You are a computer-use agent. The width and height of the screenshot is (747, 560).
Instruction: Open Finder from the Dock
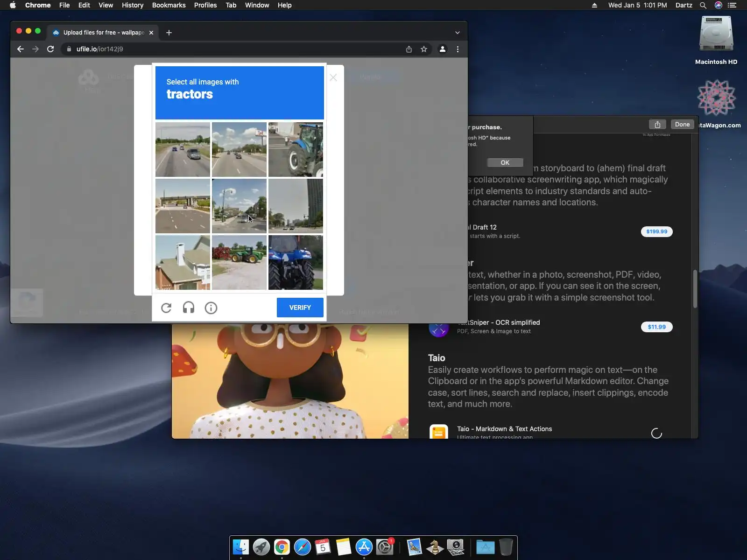click(x=241, y=547)
